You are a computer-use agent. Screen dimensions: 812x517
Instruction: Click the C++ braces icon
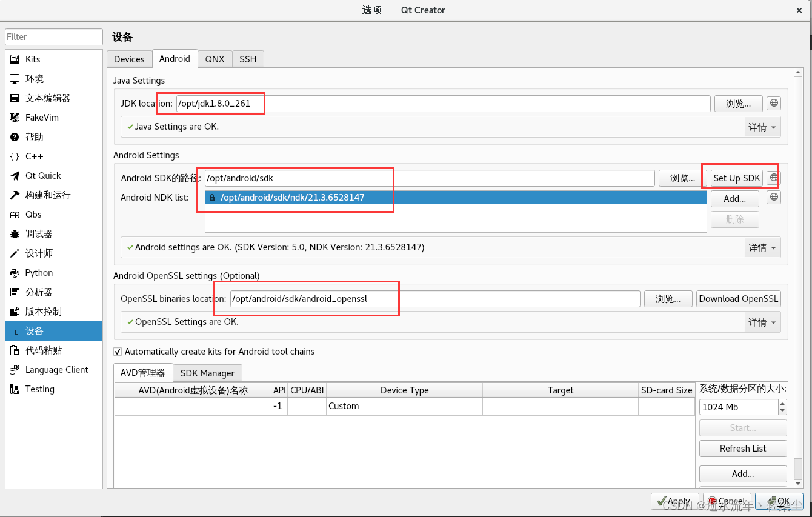point(15,156)
